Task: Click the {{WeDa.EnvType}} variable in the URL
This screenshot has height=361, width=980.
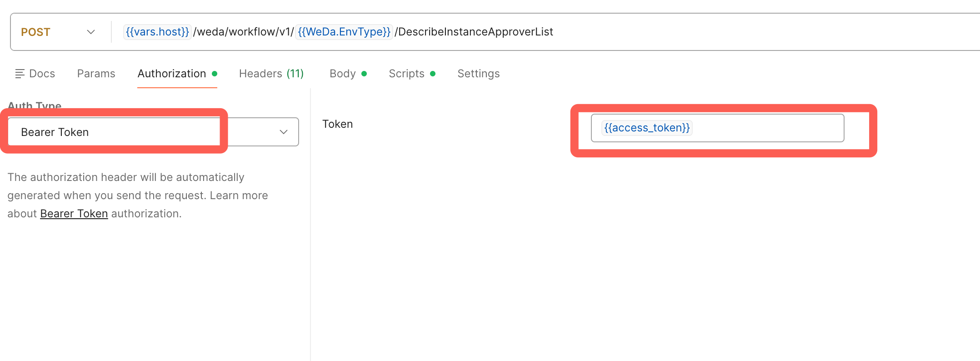Action: [344, 32]
